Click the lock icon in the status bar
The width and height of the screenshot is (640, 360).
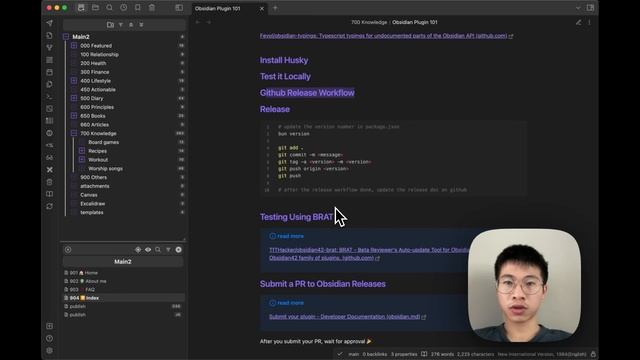(x=593, y=354)
